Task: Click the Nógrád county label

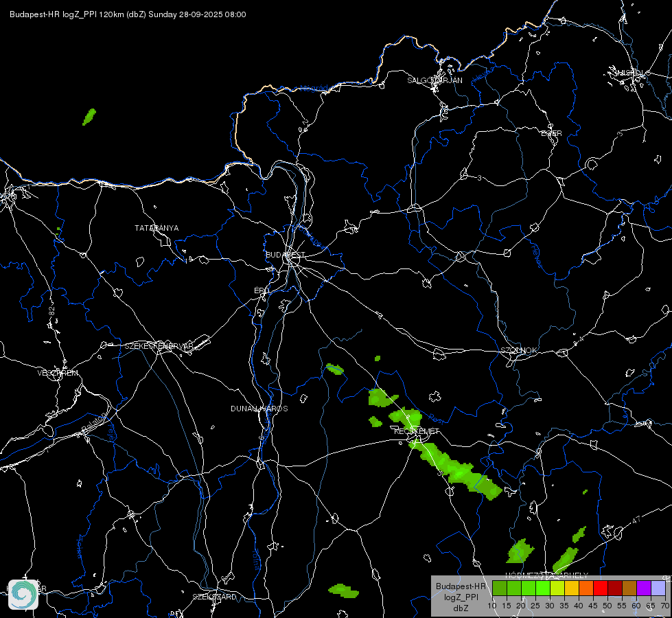Action: point(314,89)
